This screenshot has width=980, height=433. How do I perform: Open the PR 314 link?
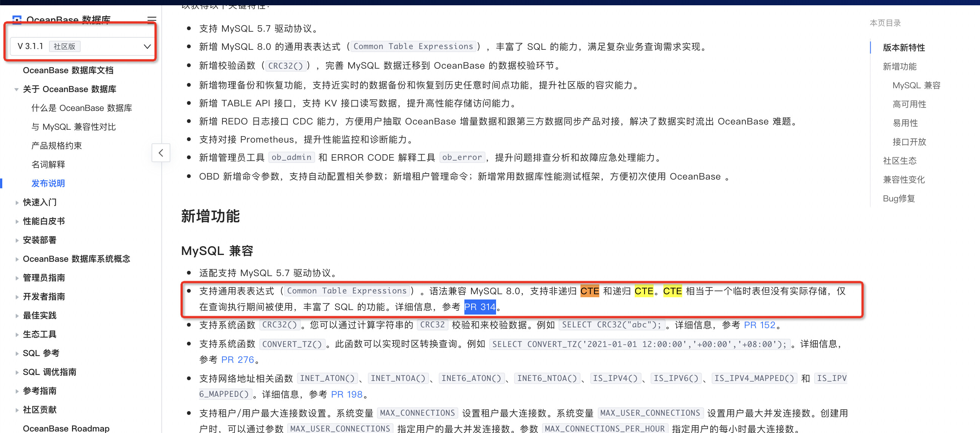click(479, 307)
